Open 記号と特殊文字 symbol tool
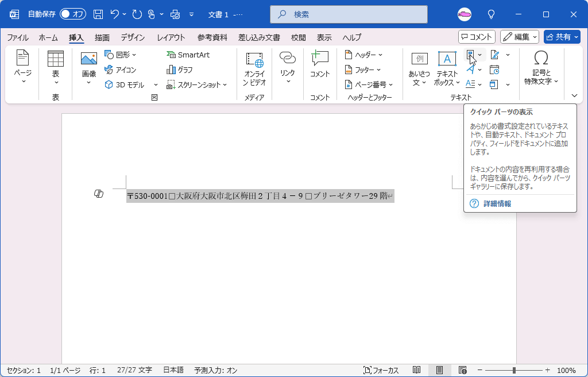Viewport: 588px width, 377px height. coord(540,68)
